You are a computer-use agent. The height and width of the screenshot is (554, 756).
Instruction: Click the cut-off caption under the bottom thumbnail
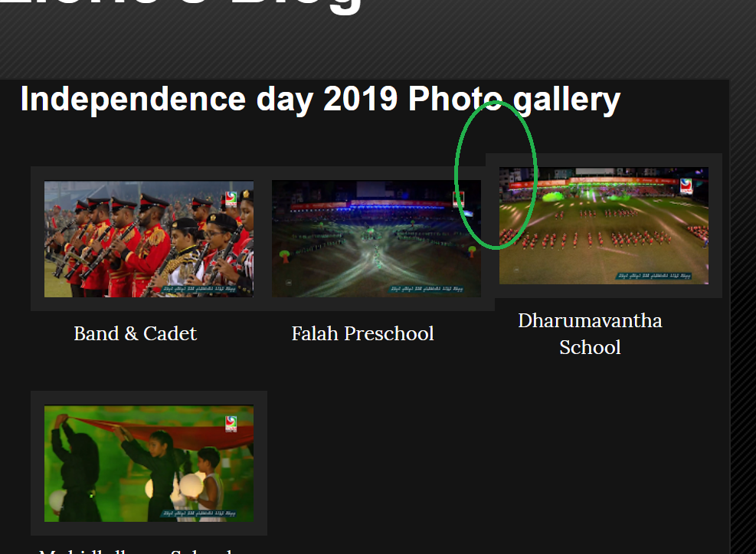pos(136,551)
